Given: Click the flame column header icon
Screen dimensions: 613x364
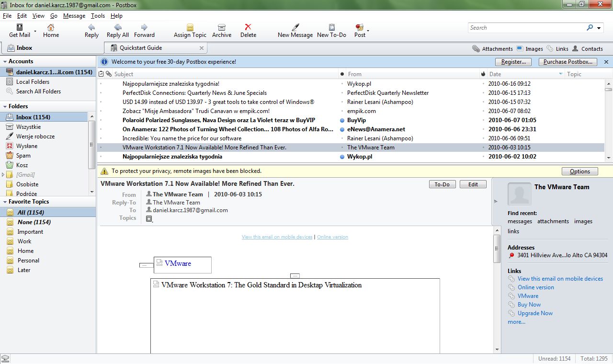Looking at the screenshot, I should click(483, 74).
